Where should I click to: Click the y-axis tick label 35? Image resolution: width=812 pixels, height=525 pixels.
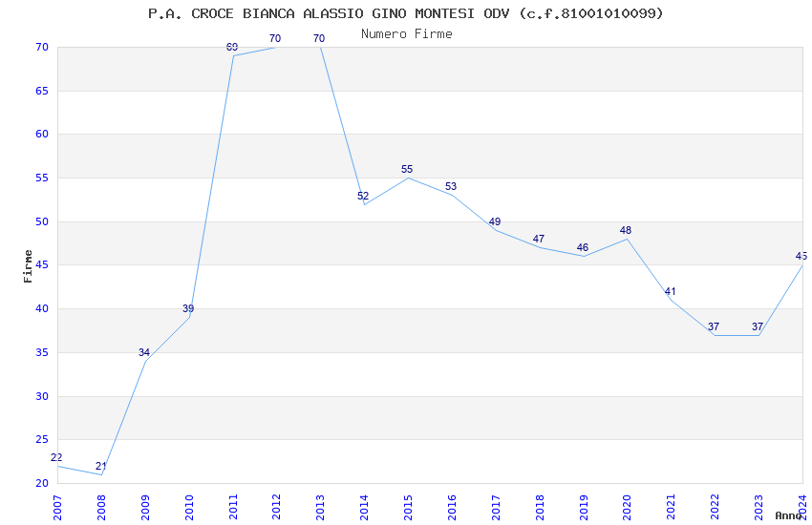tap(42, 352)
